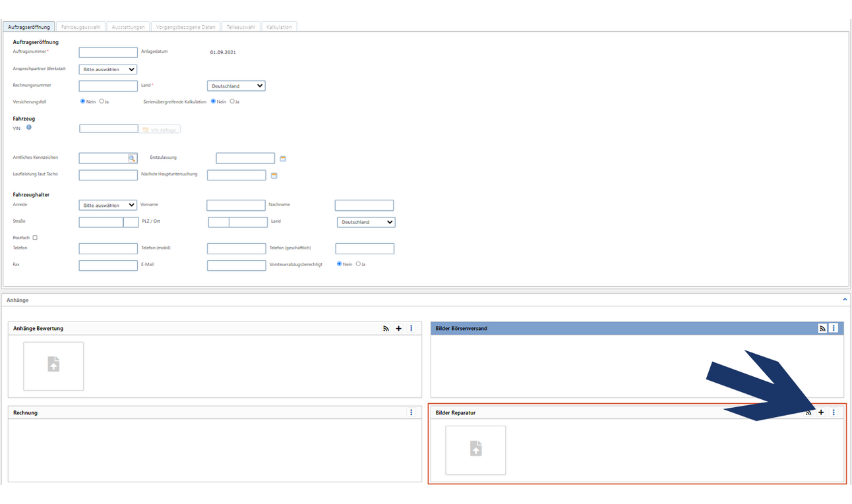Open calendar picker for Erstzulassung
The height and width of the screenshot is (504, 852).
point(283,159)
